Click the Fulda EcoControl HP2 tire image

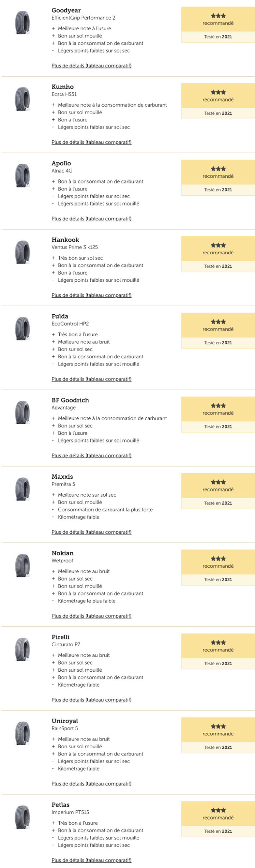[x=22, y=329]
